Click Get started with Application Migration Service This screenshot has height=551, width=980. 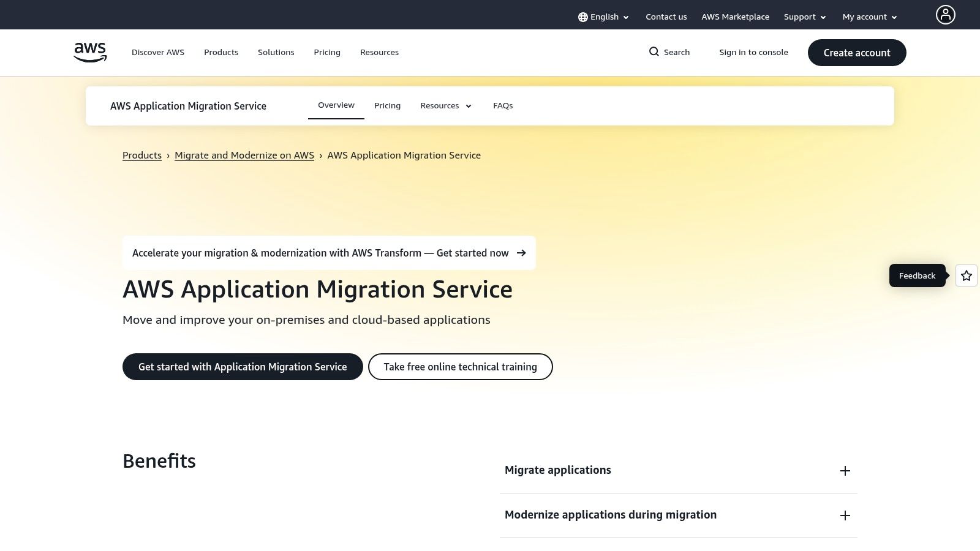[x=243, y=367]
